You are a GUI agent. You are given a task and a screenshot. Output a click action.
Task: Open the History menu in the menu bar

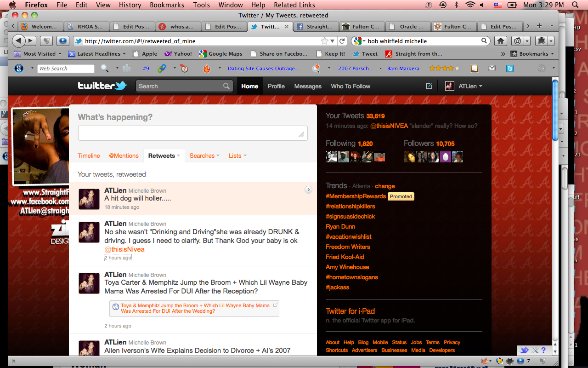click(130, 5)
